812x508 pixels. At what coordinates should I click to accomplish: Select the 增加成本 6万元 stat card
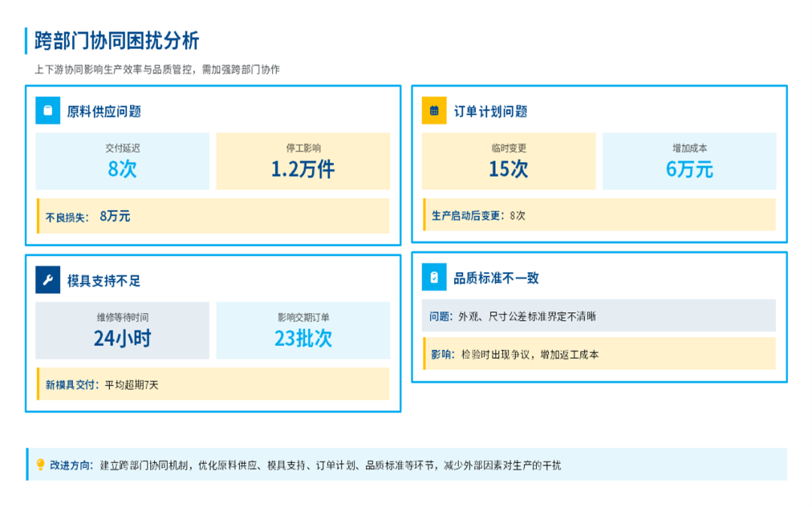(x=689, y=161)
